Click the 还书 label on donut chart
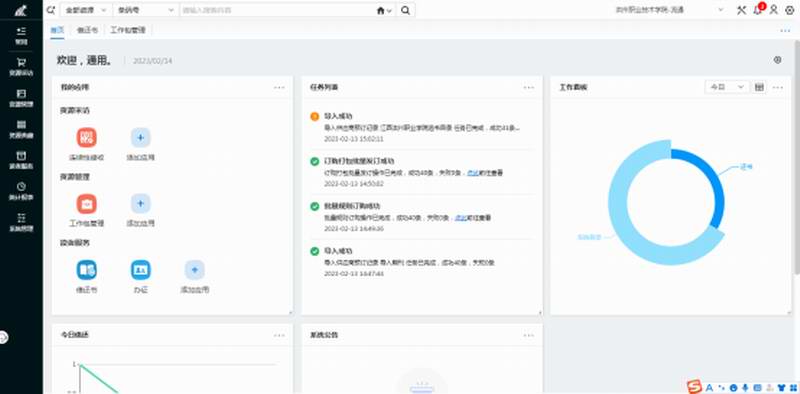This screenshot has width=800, height=394. point(746,167)
